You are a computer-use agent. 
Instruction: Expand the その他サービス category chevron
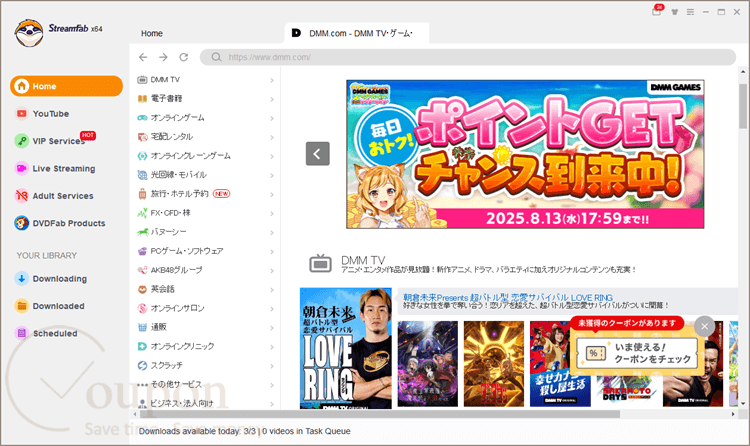point(272,385)
